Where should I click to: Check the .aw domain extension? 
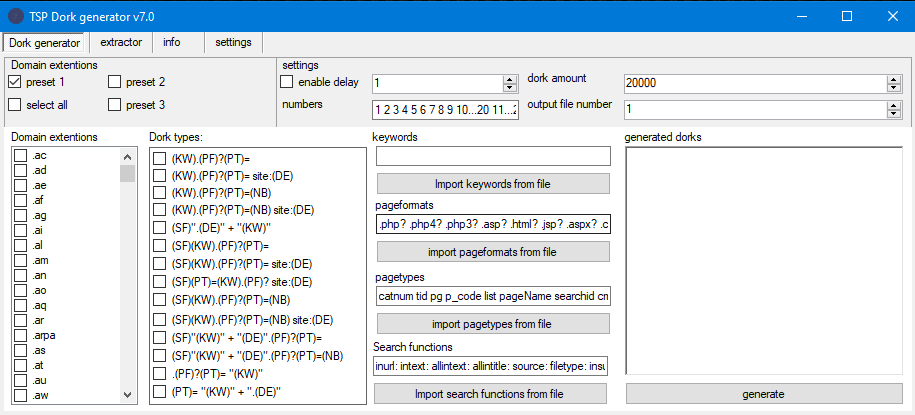point(20,396)
